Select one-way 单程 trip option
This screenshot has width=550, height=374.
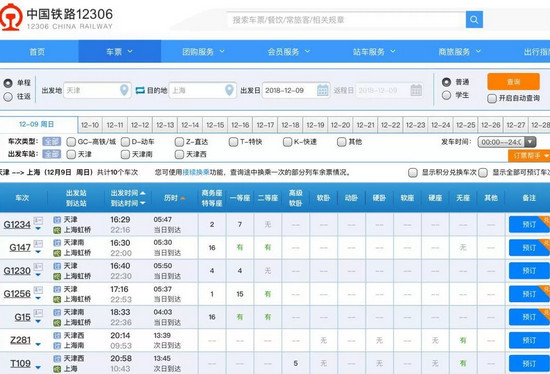click(8, 83)
